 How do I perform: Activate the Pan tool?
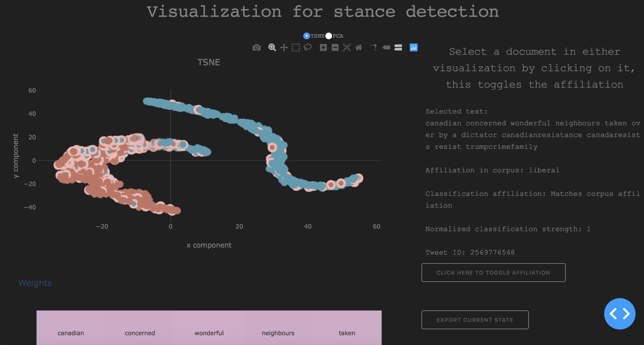click(x=284, y=48)
